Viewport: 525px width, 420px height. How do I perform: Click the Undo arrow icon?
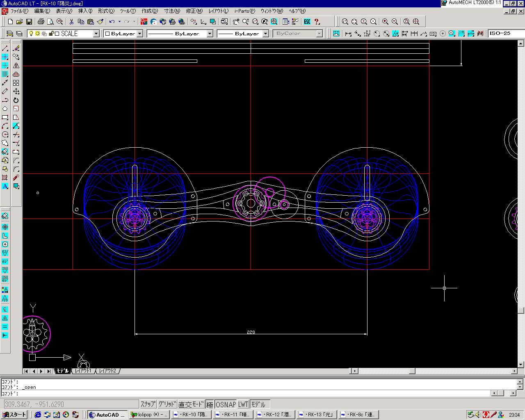click(112, 22)
